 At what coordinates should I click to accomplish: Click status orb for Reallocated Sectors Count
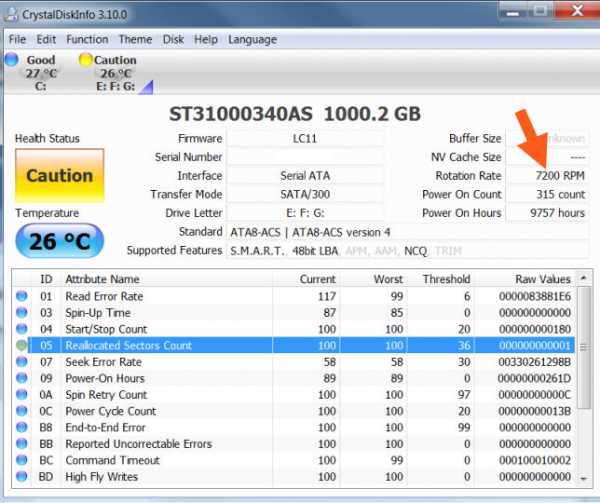tap(22, 345)
